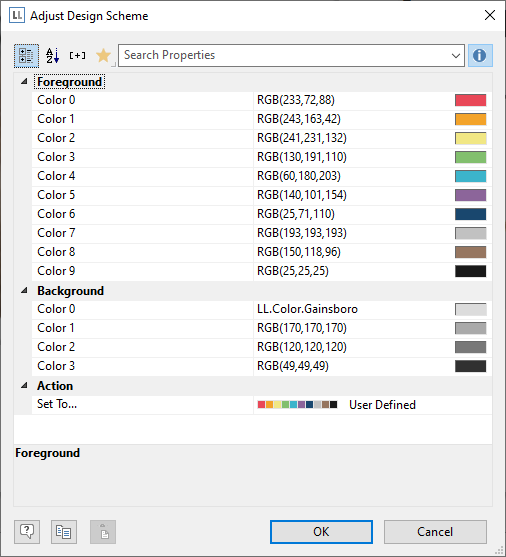Click the paste properties icon button
The image size is (506, 557).
point(103,531)
